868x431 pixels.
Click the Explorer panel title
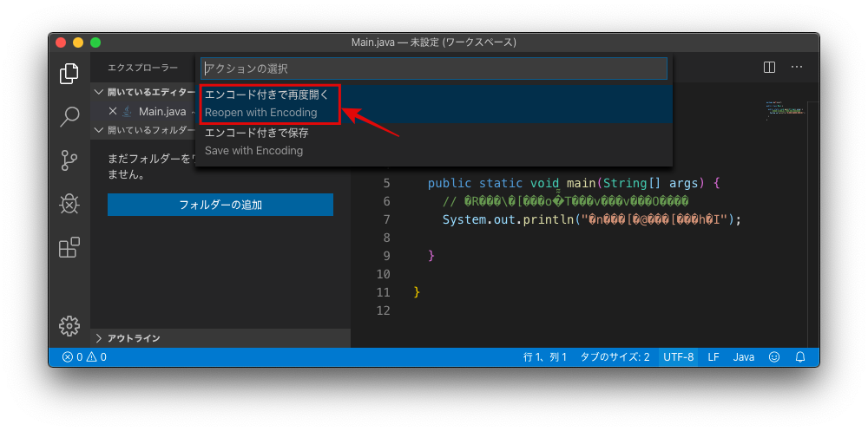tap(143, 68)
